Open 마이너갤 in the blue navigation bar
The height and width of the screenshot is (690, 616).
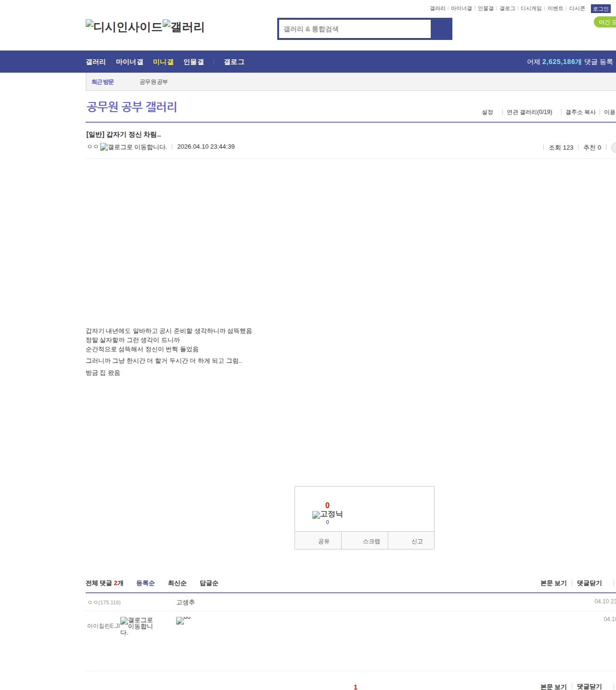[129, 62]
